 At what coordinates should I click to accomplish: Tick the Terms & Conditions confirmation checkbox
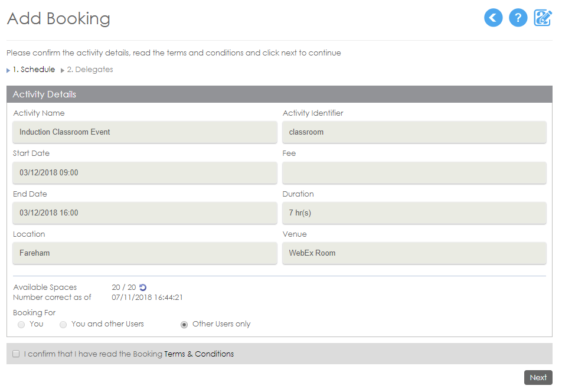(x=16, y=354)
